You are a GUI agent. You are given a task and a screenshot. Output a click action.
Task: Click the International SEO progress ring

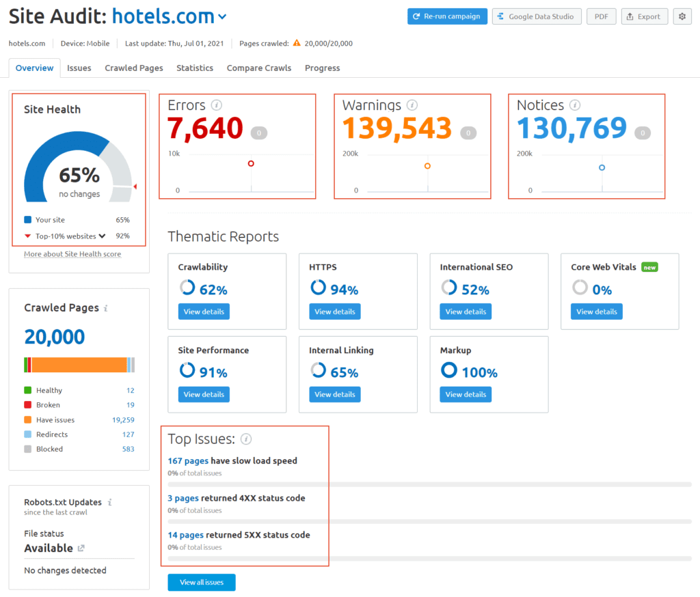[x=449, y=288]
